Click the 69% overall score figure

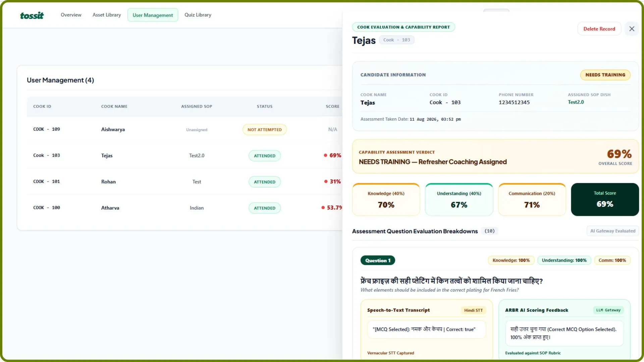pos(619,154)
